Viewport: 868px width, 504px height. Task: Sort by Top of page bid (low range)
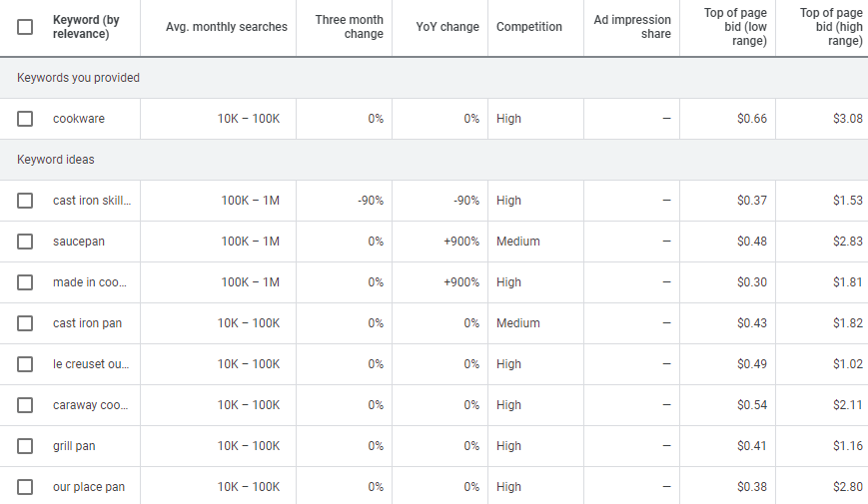tap(735, 27)
